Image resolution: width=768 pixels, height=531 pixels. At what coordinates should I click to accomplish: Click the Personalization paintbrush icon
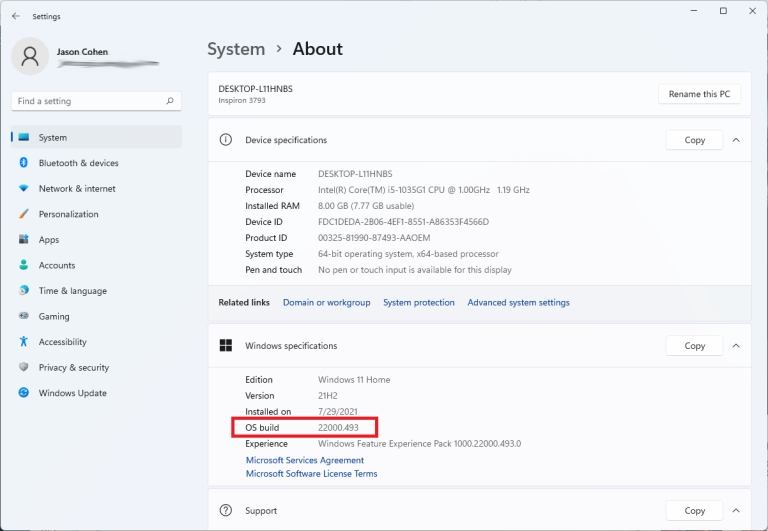pyautogui.click(x=24, y=214)
